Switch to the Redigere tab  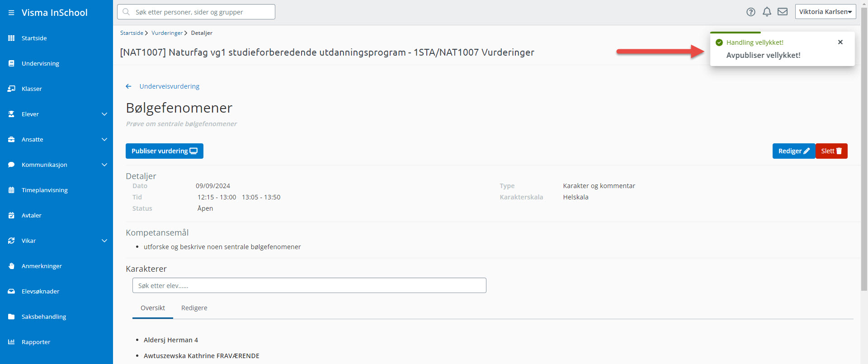[194, 308]
